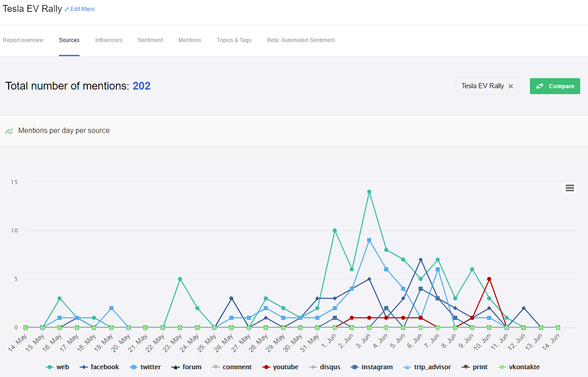Open the chart hamburger menu icon
Viewport: 588px width, 377px height.
(x=570, y=188)
